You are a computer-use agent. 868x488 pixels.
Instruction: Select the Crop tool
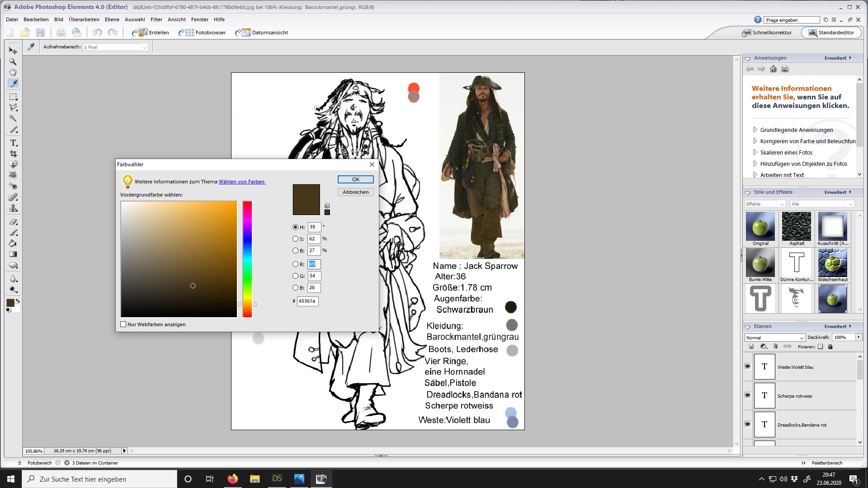click(x=13, y=154)
